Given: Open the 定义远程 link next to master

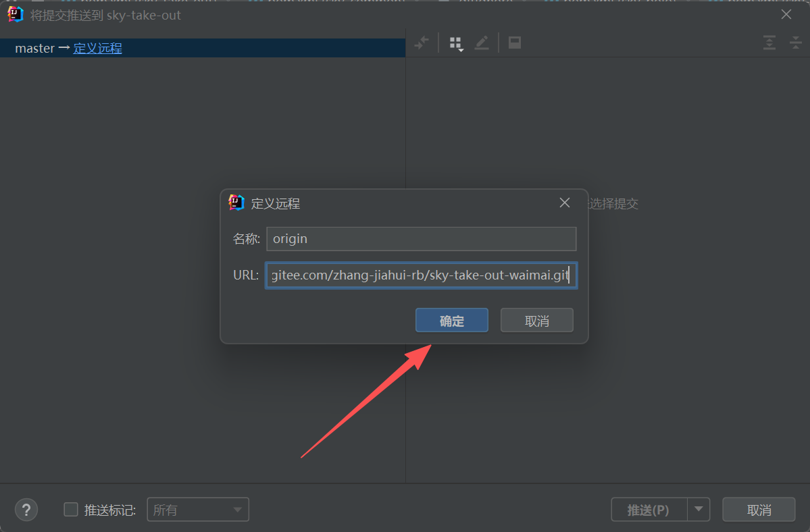Looking at the screenshot, I should point(98,48).
